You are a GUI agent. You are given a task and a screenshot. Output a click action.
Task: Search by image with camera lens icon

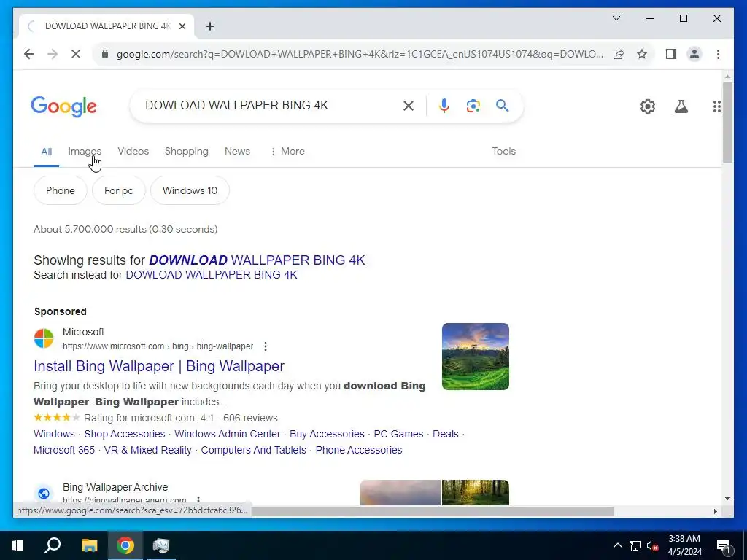click(473, 106)
